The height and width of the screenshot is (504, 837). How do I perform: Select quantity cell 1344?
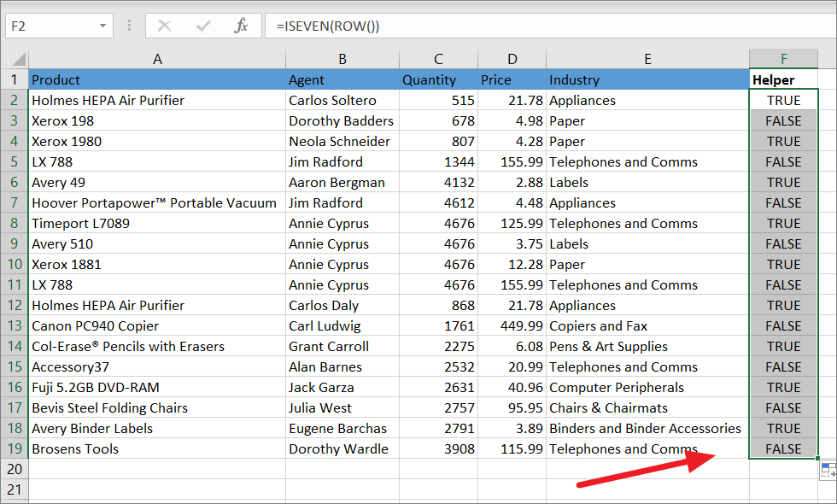tap(438, 161)
